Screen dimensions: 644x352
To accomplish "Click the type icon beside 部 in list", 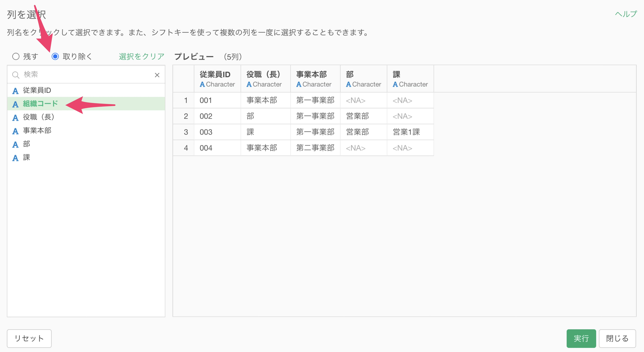I will [15, 144].
